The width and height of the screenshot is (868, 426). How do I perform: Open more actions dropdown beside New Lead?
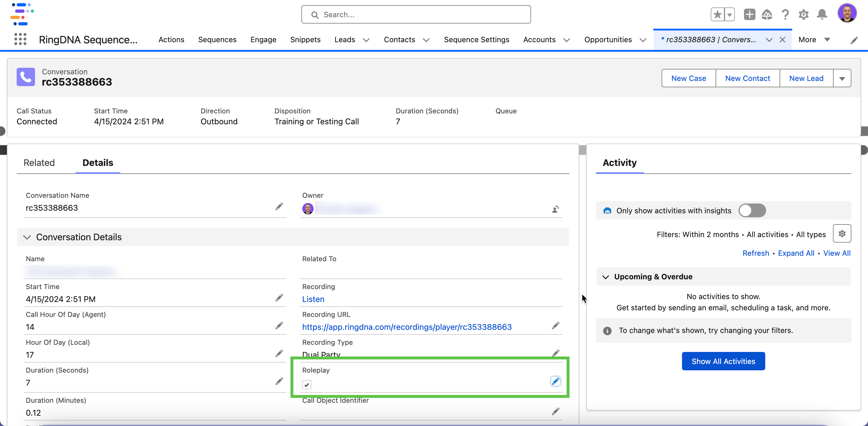pos(842,79)
